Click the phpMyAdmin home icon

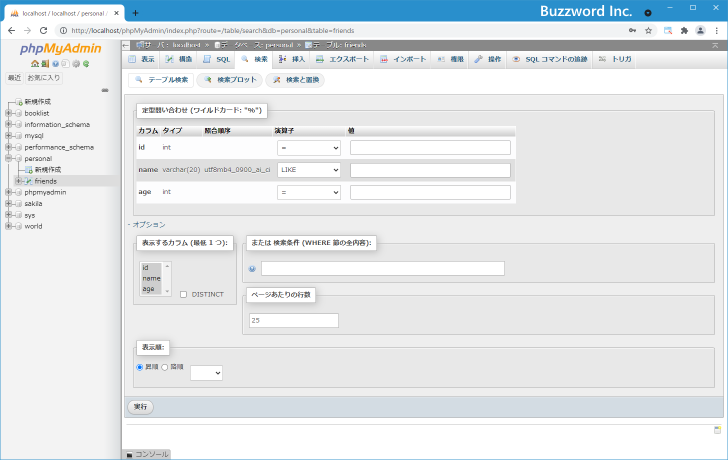pyautogui.click(x=33, y=64)
